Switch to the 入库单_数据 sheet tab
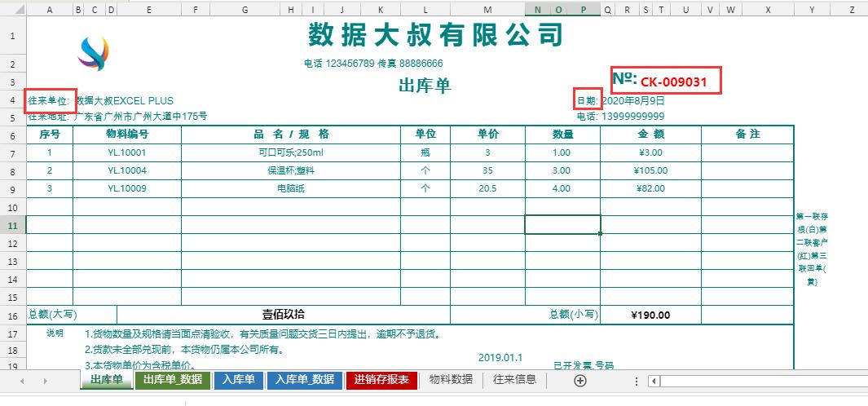Image resolution: width=868 pixels, height=406 pixels. point(305,380)
